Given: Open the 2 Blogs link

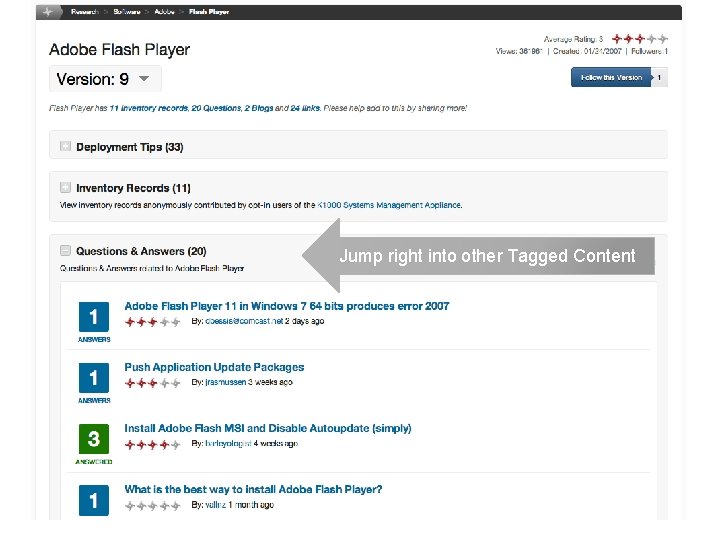Looking at the screenshot, I should [x=259, y=108].
